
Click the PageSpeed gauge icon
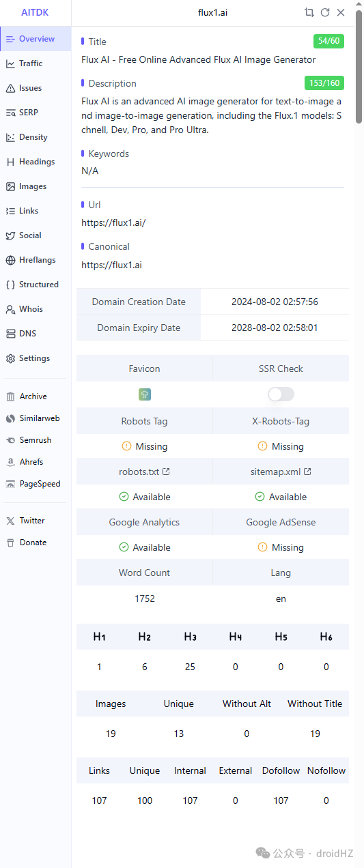coord(10,484)
